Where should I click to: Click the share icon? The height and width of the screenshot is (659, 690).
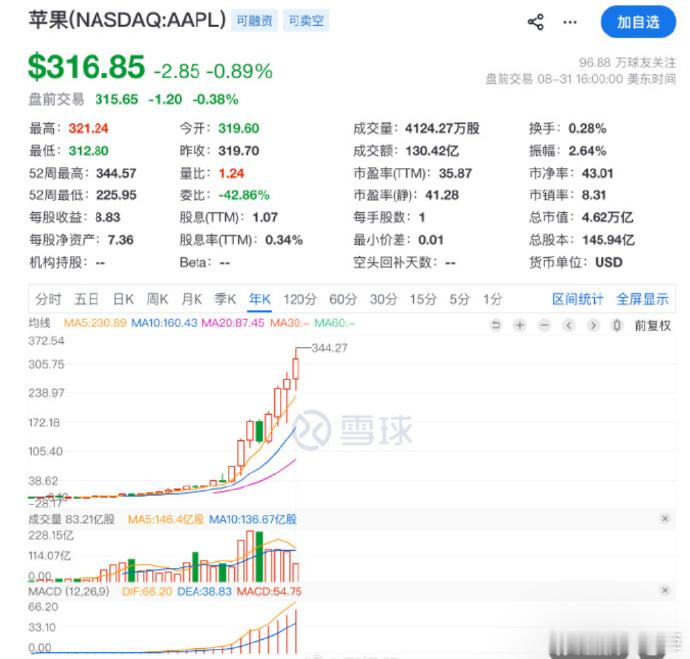tap(536, 22)
